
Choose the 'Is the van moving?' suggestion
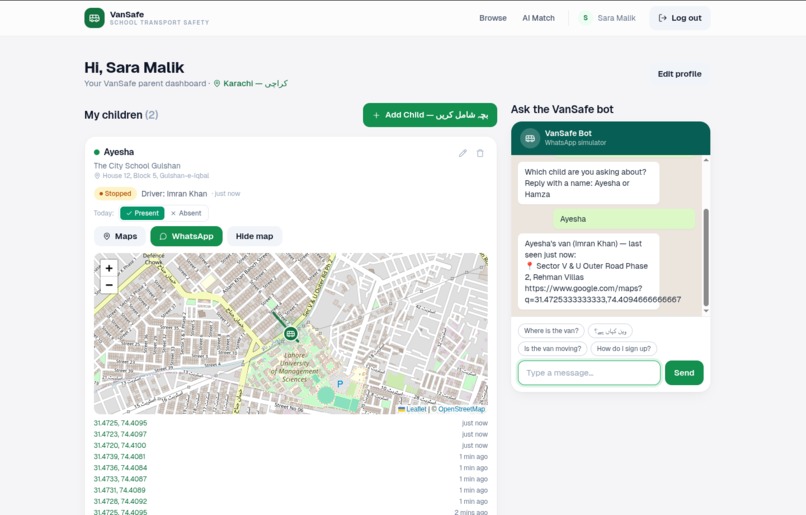tap(553, 348)
